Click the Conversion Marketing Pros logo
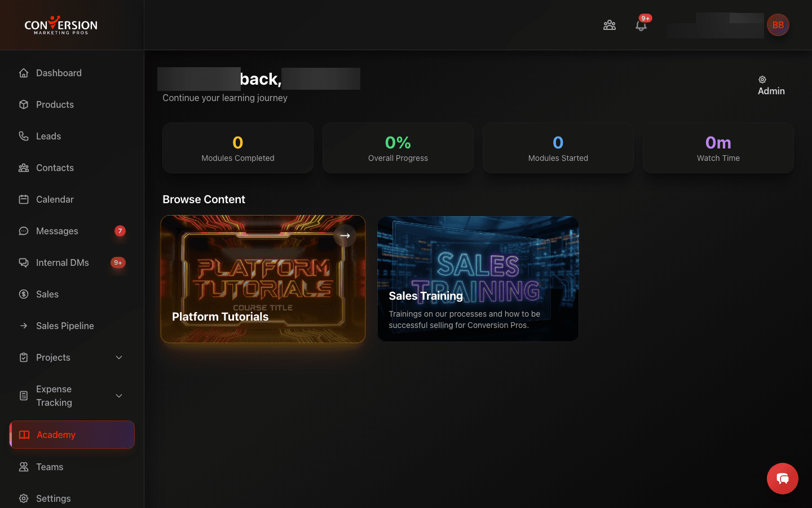Screen dimensions: 812x508 tap(61, 25)
